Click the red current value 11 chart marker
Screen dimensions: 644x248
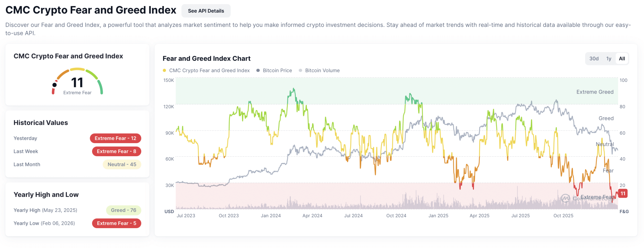pyautogui.click(x=622, y=193)
